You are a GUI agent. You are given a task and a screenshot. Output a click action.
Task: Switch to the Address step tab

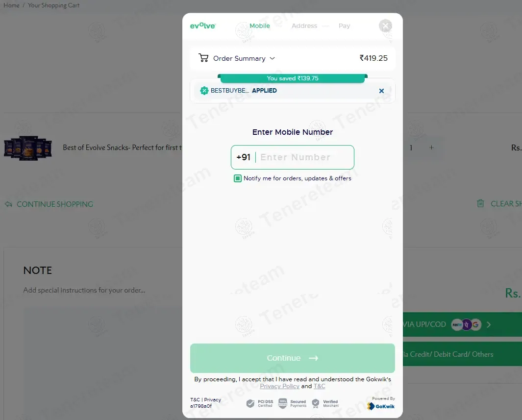coord(304,25)
